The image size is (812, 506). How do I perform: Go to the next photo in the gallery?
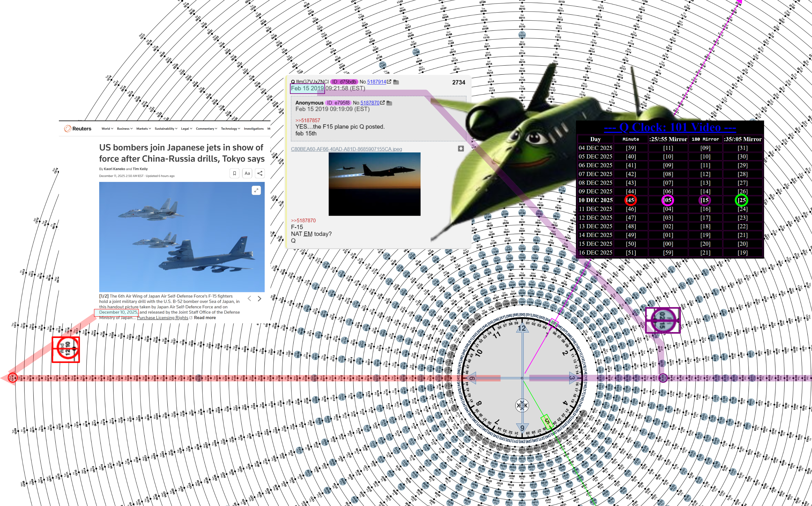tap(260, 299)
